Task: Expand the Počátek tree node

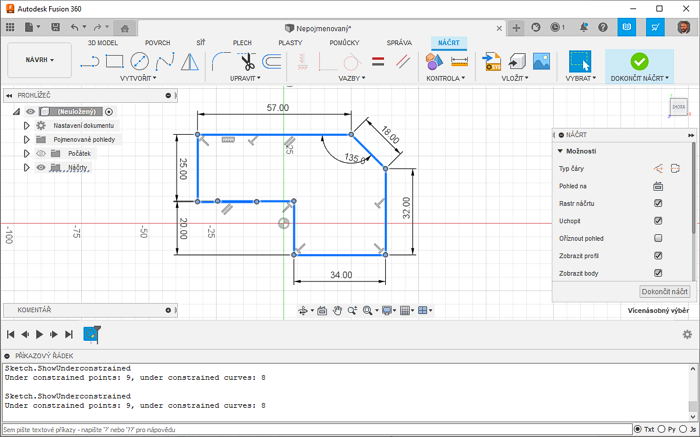Action: click(26, 154)
